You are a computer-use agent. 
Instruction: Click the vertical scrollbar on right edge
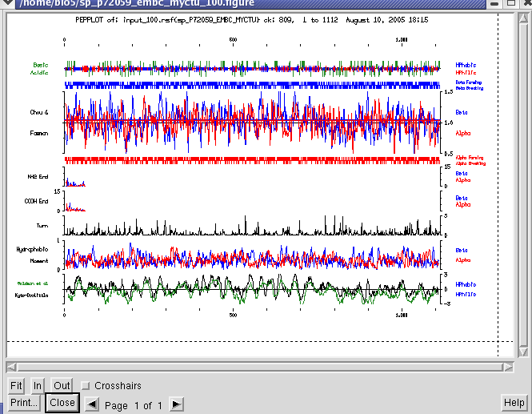[522, 184]
